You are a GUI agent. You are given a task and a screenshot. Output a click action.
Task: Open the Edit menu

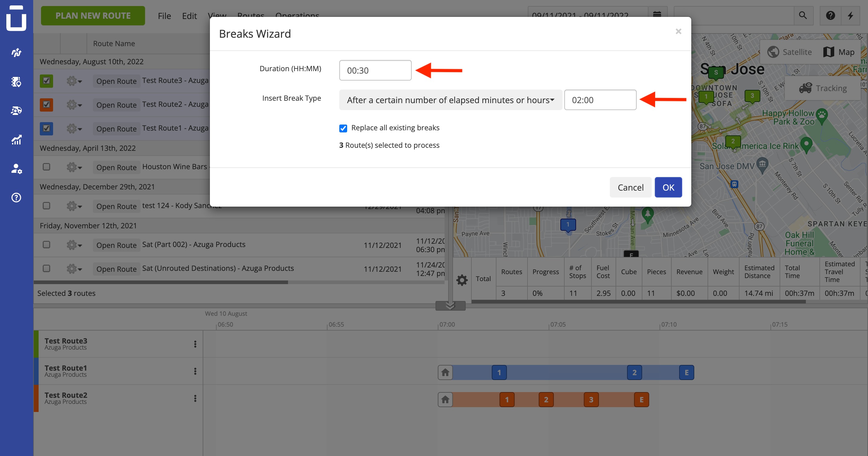tap(189, 16)
